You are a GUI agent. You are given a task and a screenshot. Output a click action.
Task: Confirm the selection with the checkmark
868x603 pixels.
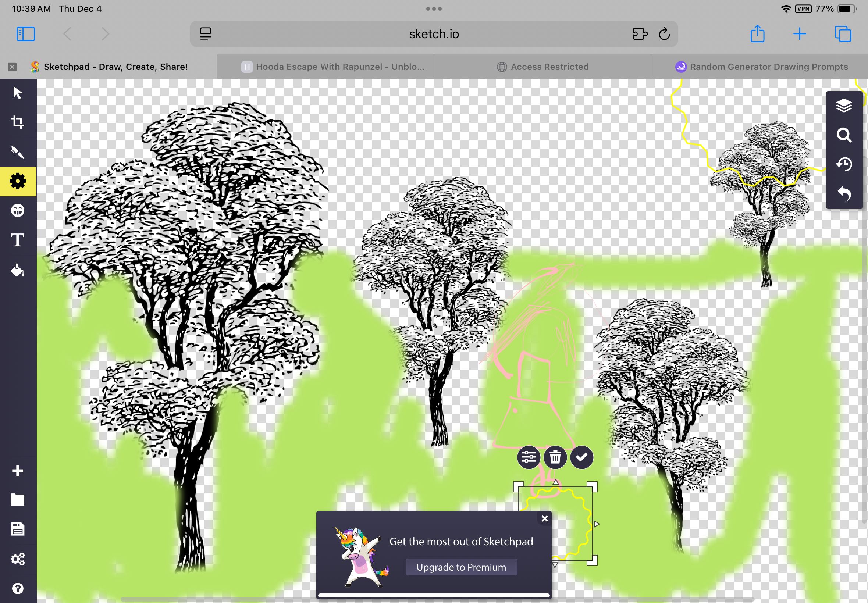click(581, 457)
